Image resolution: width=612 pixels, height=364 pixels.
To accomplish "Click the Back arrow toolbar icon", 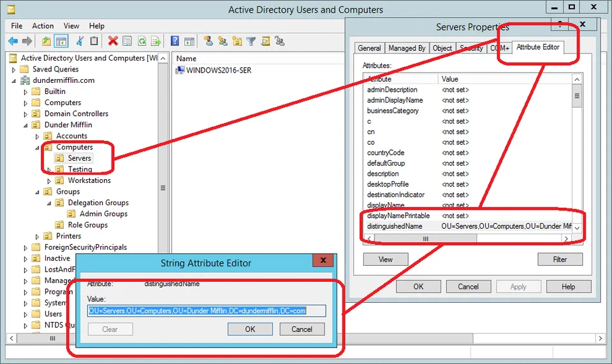I will point(13,41).
